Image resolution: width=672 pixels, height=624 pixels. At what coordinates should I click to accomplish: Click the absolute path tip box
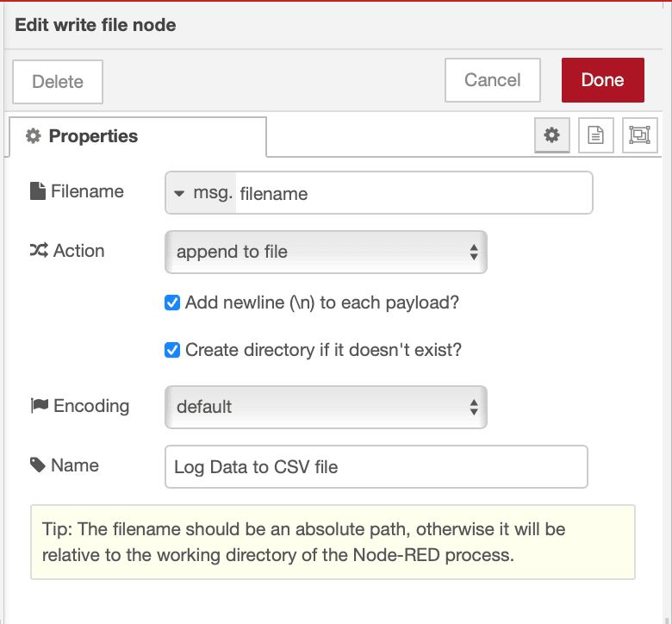tap(333, 542)
